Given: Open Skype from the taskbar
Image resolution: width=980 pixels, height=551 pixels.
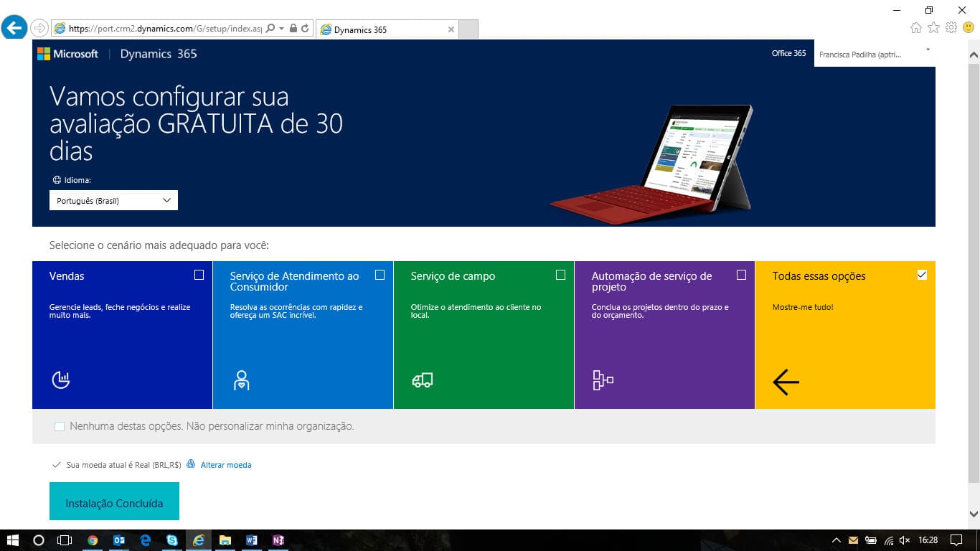Looking at the screenshot, I should point(172,540).
